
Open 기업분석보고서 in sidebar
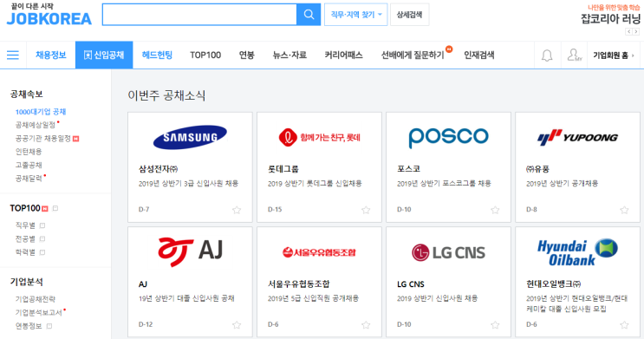pyautogui.click(x=39, y=313)
